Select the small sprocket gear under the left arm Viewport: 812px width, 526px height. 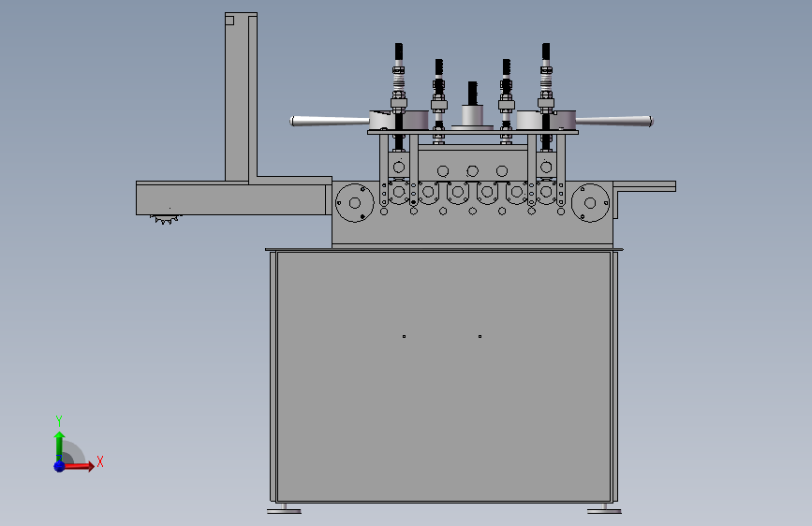pos(165,220)
